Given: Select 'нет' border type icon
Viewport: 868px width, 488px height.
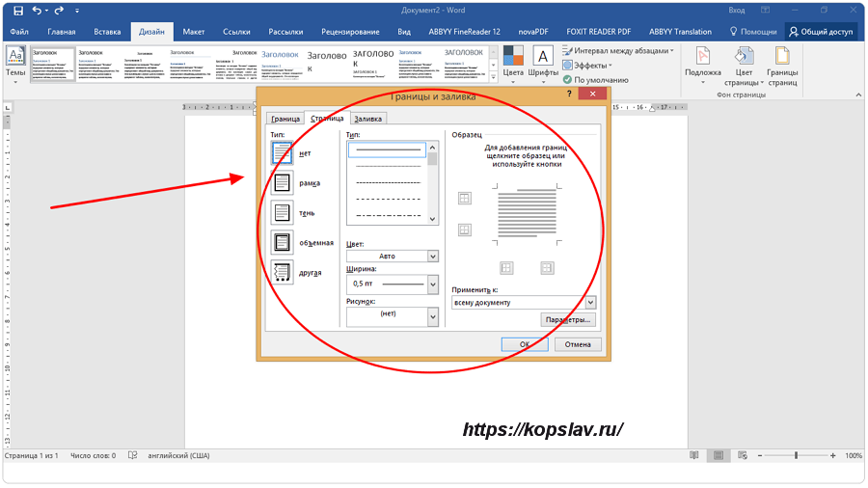Looking at the screenshot, I should point(282,153).
